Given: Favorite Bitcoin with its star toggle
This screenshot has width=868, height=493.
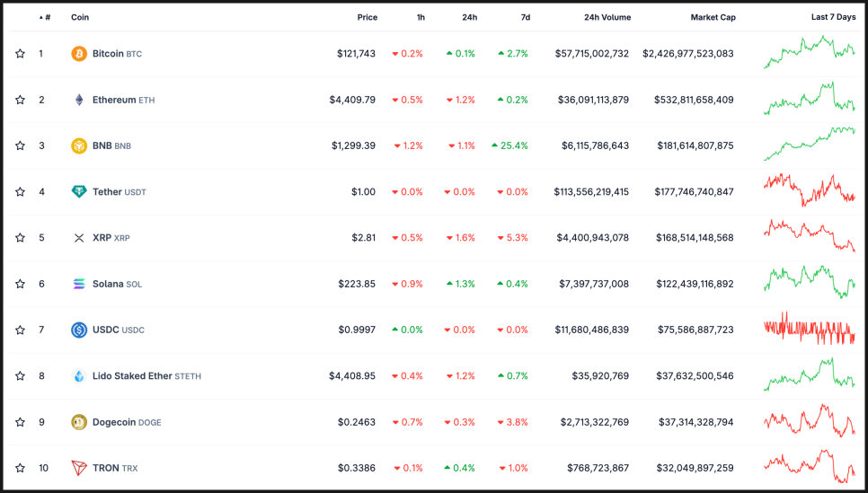Looking at the screenshot, I should pyautogui.click(x=20, y=54).
